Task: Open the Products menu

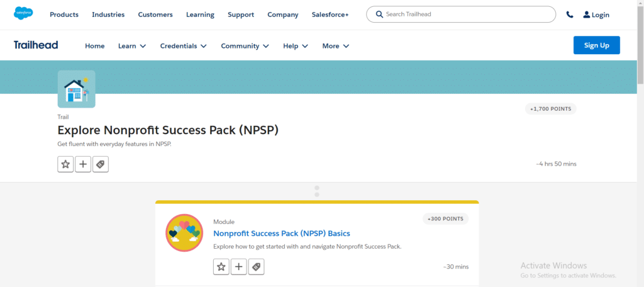Action: 64,15
